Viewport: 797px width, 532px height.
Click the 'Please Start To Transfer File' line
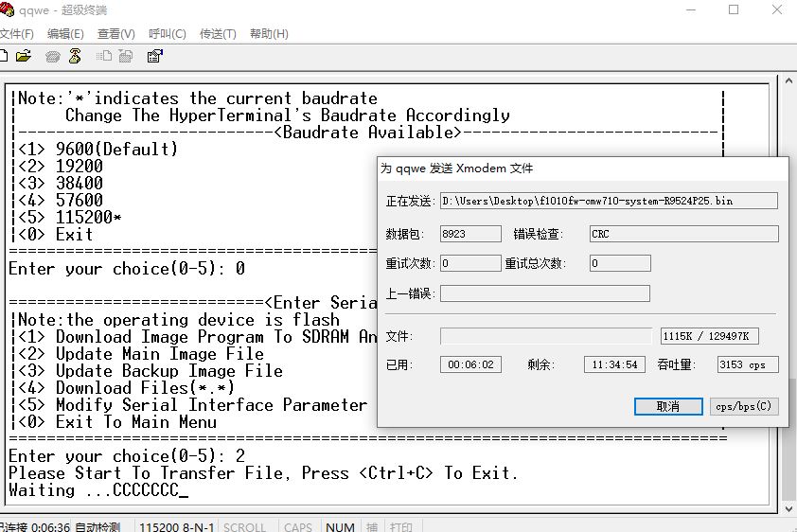(263, 473)
